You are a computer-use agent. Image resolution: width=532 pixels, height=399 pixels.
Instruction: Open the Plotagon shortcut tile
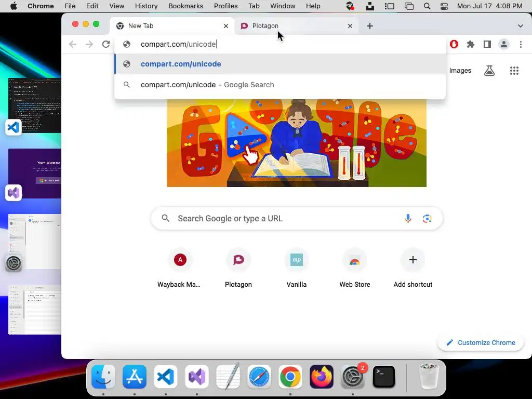coord(238,268)
